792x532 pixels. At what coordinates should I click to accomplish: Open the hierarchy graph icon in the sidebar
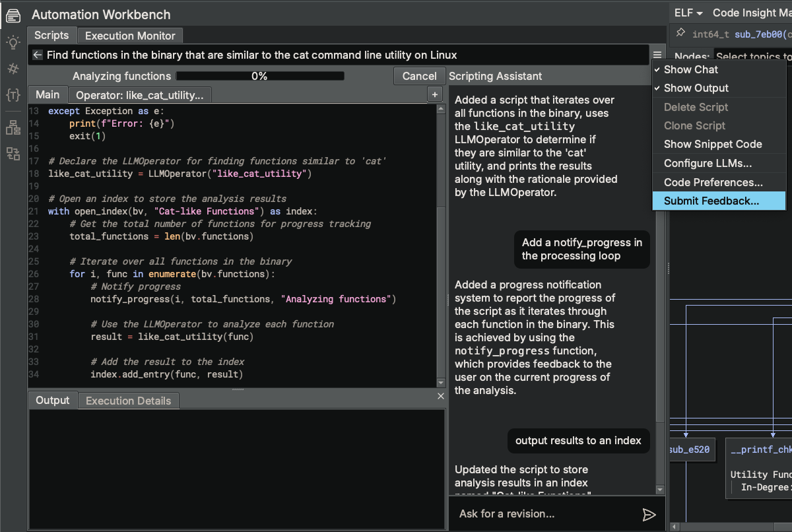(12, 128)
